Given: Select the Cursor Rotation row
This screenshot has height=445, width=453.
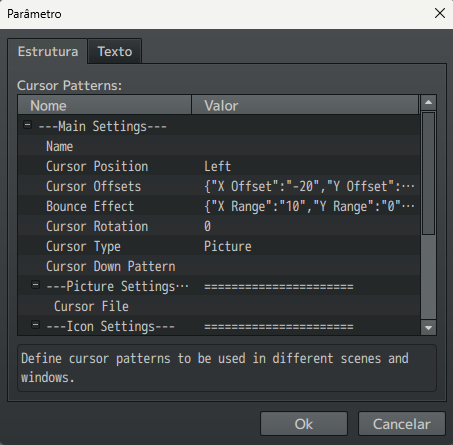Looking at the screenshot, I should click(219, 226).
